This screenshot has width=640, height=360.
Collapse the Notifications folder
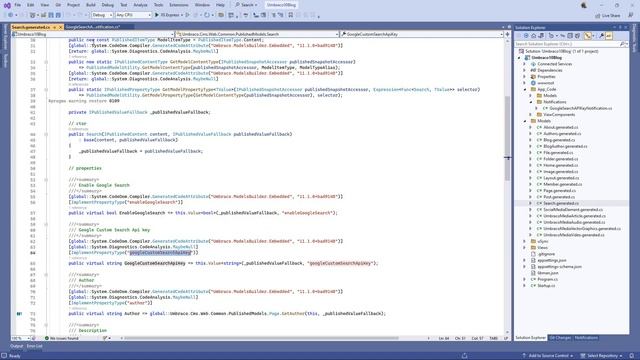[531, 102]
